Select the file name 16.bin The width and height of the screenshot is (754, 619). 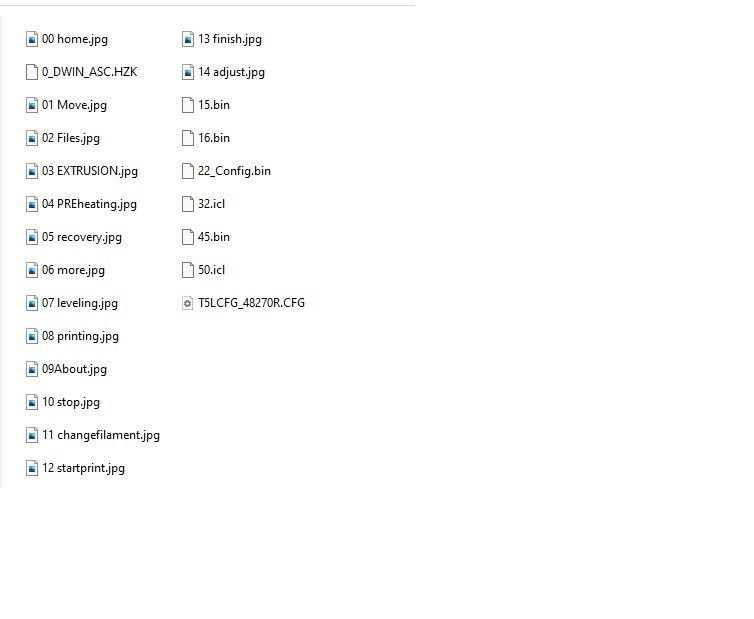click(x=214, y=139)
